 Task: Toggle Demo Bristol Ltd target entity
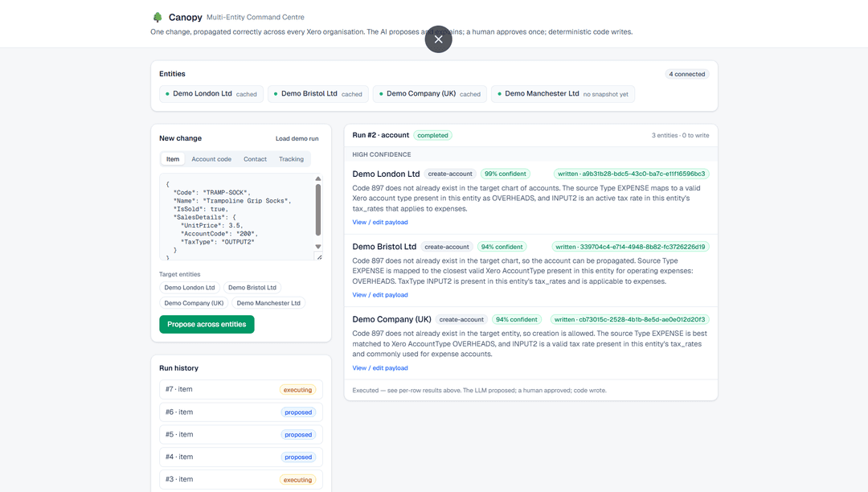tap(252, 288)
